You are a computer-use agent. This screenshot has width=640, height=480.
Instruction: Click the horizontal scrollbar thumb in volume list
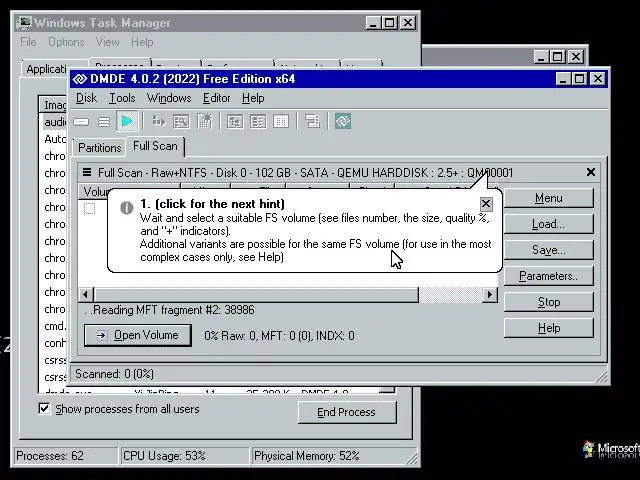(x=256, y=295)
